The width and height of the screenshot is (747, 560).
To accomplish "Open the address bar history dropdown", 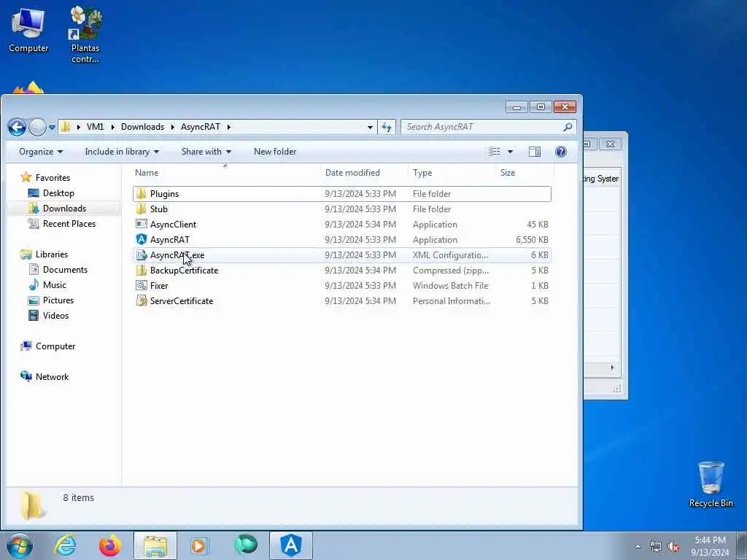I will pyautogui.click(x=370, y=127).
